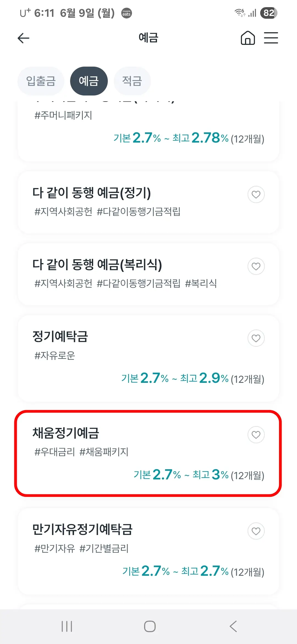This screenshot has height=644, width=297.
Task: Tap the heart icon on 정기예탁금
Action: (x=256, y=339)
